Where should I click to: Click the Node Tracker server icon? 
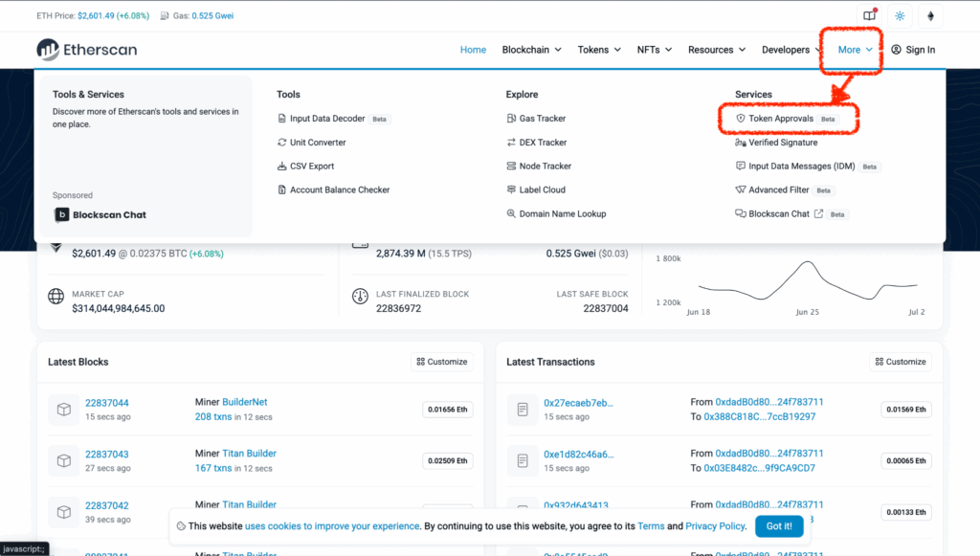coord(511,167)
